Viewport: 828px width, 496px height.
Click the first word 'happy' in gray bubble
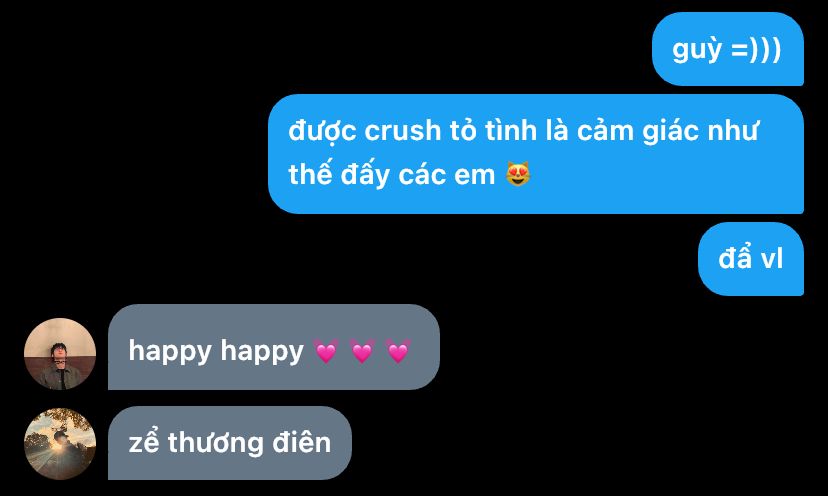pyautogui.click(x=170, y=352)
